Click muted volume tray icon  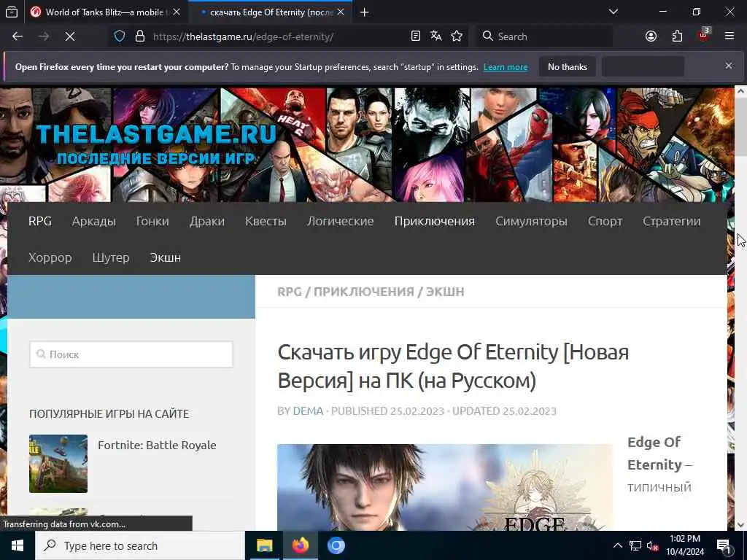pos(653,545)
